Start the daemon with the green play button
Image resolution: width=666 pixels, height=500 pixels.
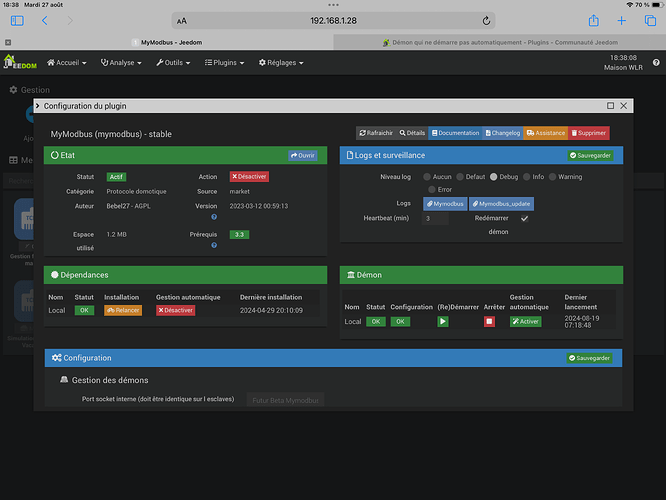[443, 321]
